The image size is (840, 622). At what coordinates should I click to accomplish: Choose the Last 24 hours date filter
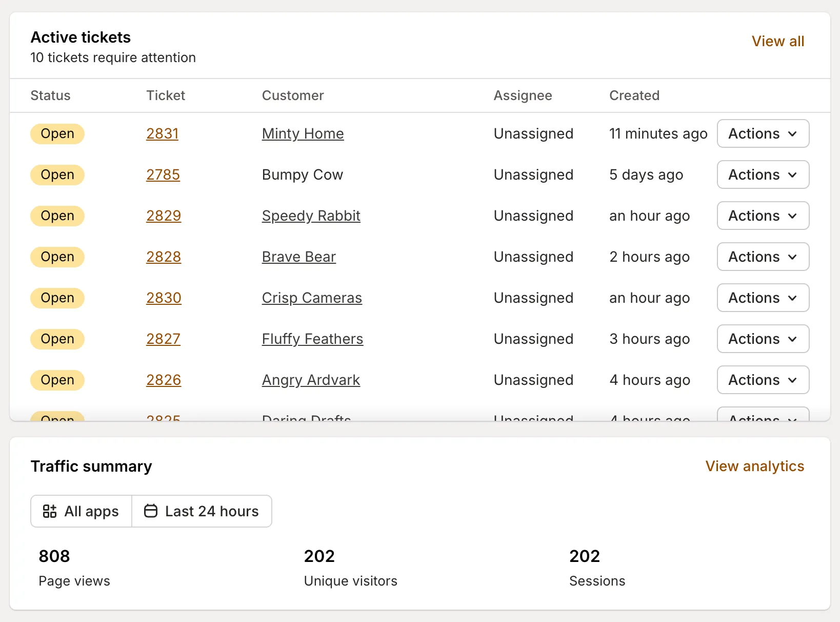tap(202, 511)
